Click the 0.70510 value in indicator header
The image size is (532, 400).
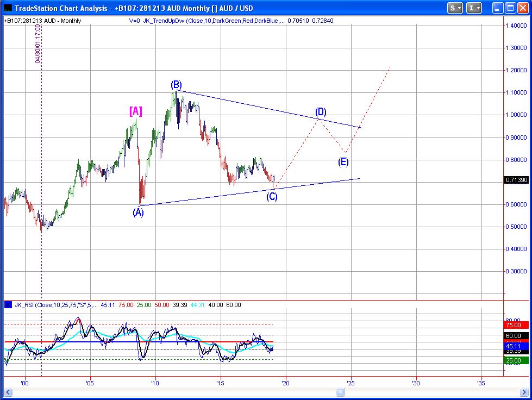pos(298,21)
